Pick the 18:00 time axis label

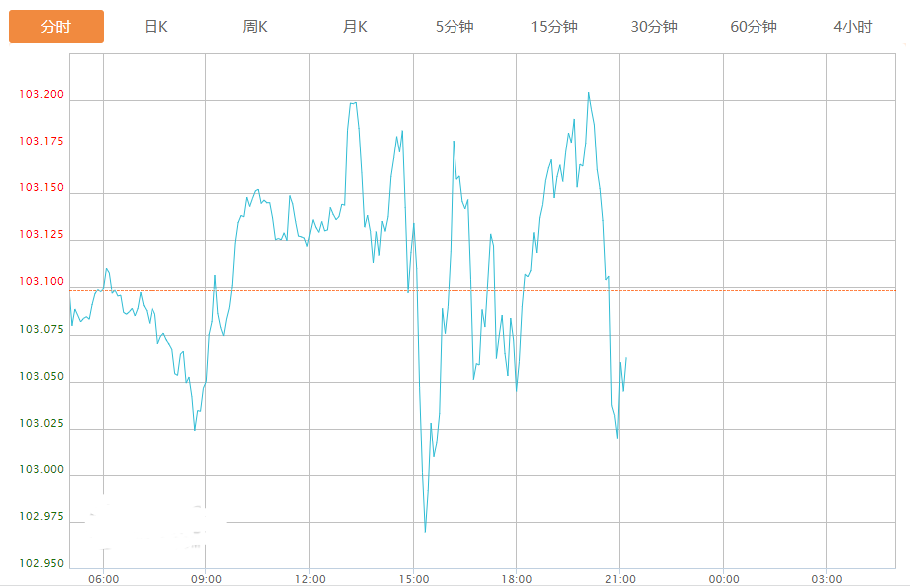(516, 579)
